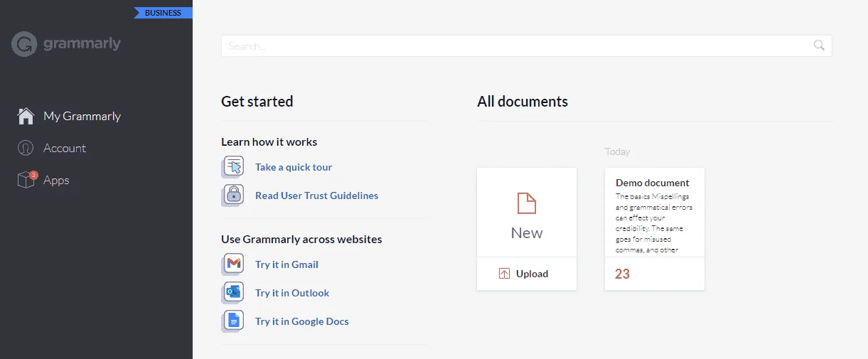Select the Account profile icon
Screen dimensions: 868x359
tap(26, 148)
